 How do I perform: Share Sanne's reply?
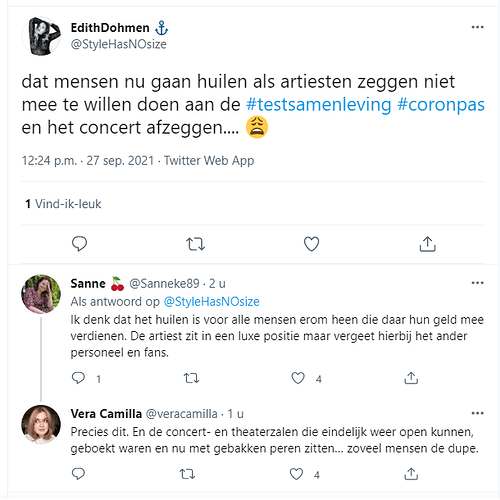pyautogui.click(x=411, y=378)
